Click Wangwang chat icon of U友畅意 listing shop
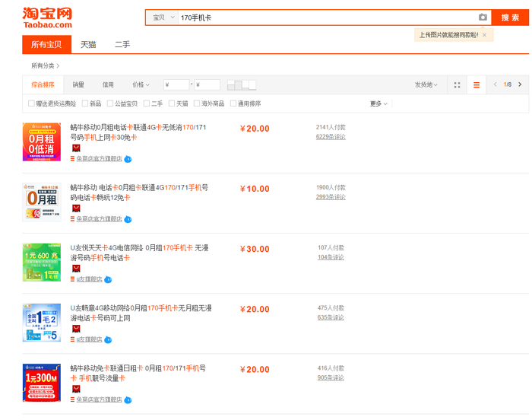Viewport: 532px width, 420px height. click(x=108, y=339)
